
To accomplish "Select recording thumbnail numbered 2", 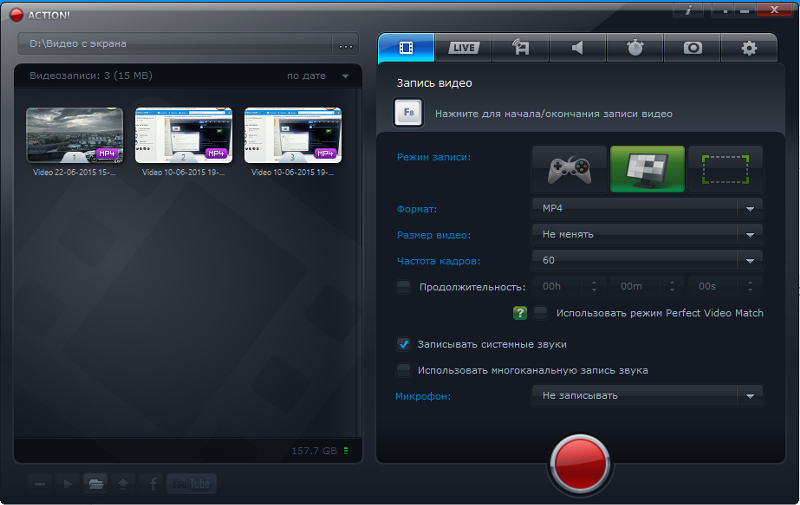I will 184,135.
